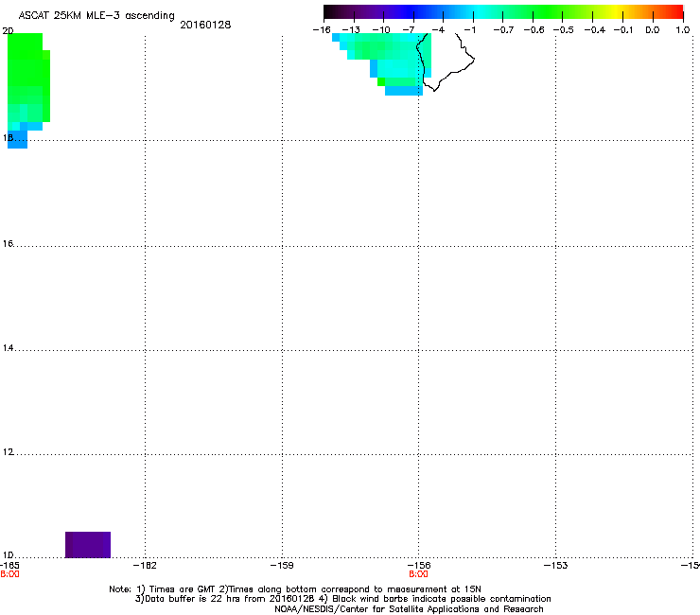Click the red time label below "-156"

(418, 574)
